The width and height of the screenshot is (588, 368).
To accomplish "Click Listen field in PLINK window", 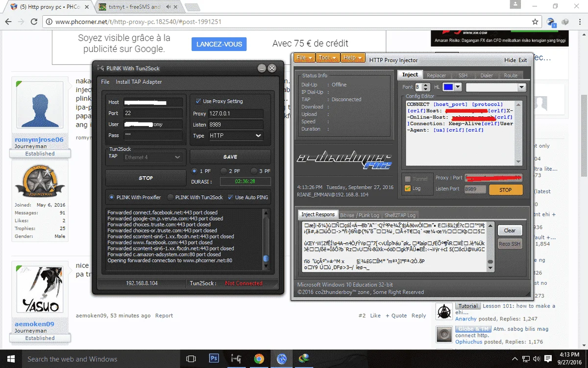I will coord(236,125).
